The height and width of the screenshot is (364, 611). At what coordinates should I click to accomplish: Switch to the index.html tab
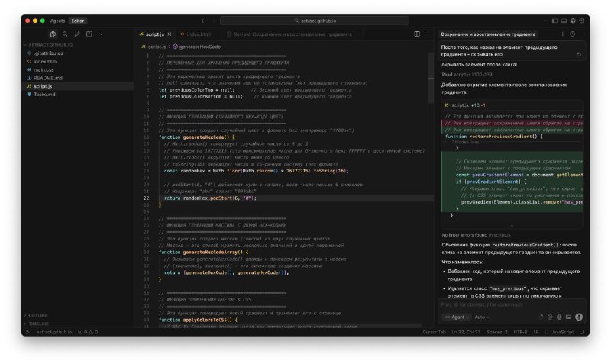[198, 34]
